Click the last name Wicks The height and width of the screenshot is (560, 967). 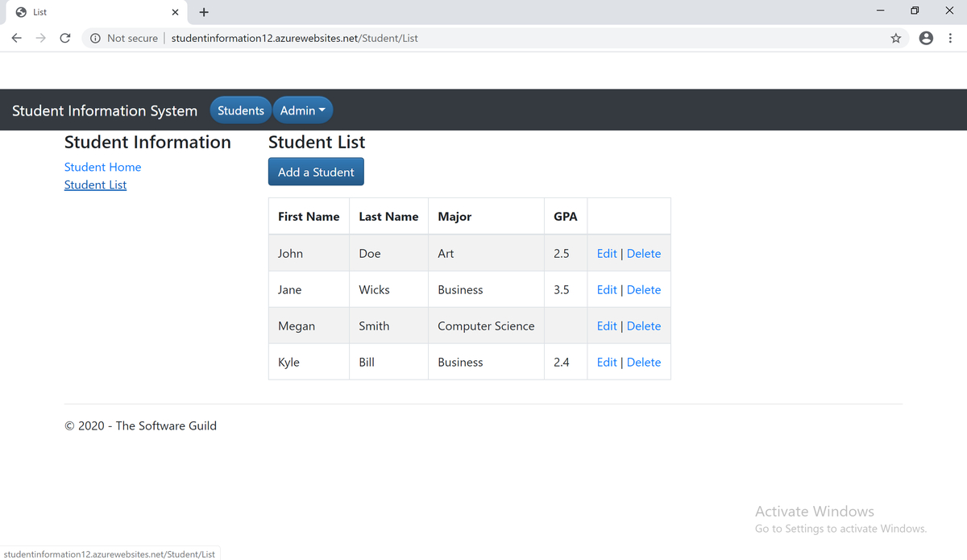tap(374, 289)
